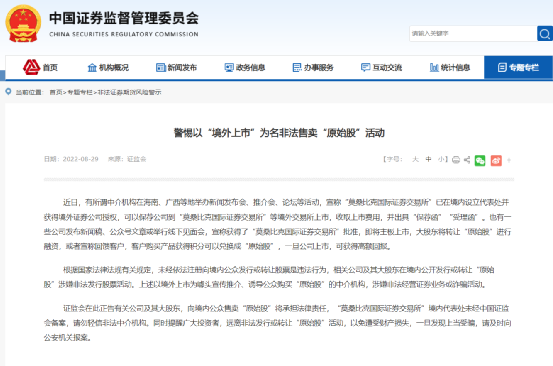Click the date text 2022-08-29
Screen dimensions: 553x366
coord(80,159)
